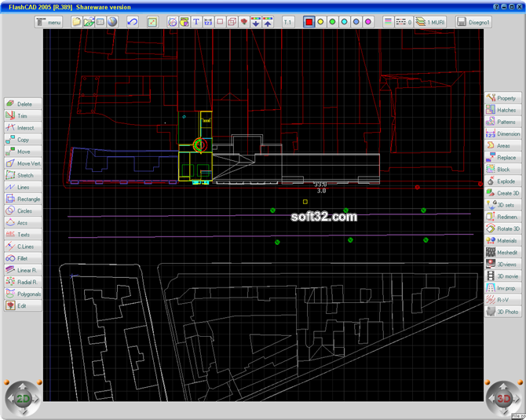Choose the Stretch tool

[23, 175]
